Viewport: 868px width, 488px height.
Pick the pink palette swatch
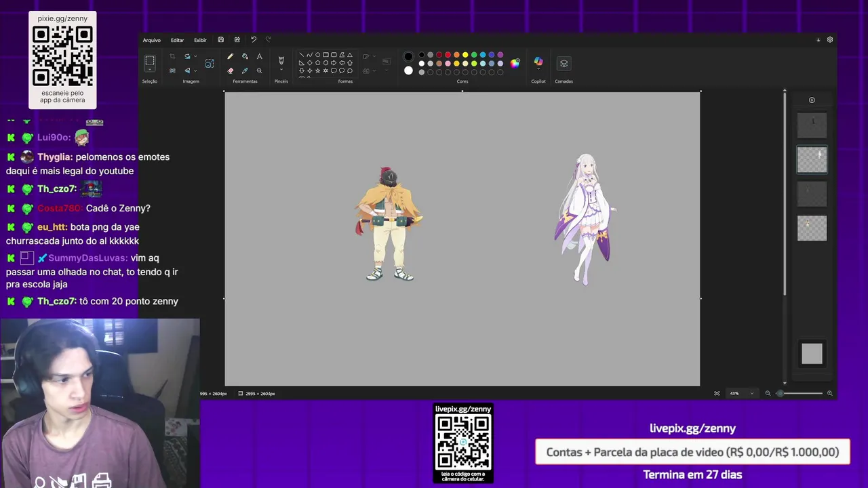click(x=448, y=63)
